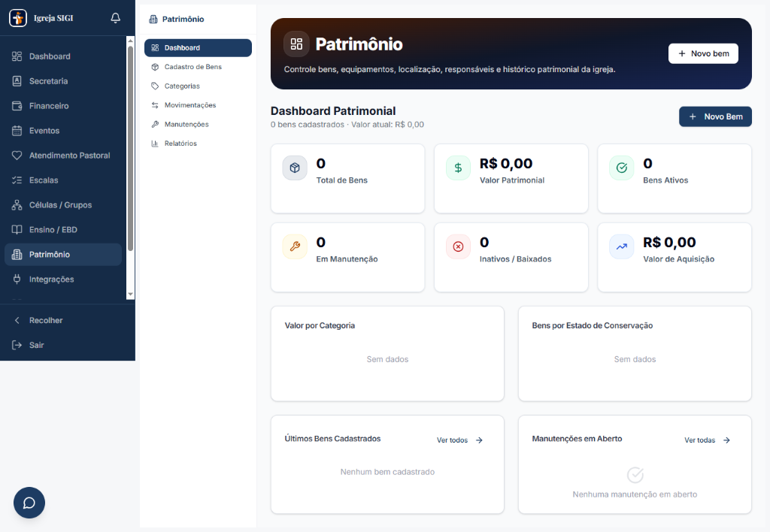770x532 pixels.
Task: Click the sidebar scroll down arrow
Action: click(x=130, y=295)
